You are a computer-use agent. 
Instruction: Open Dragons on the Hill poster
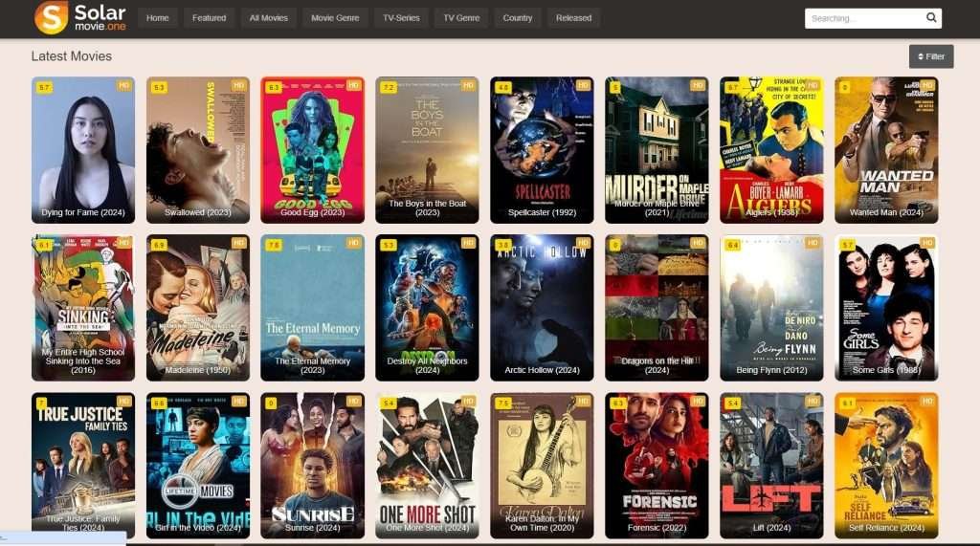pos(657,307)
